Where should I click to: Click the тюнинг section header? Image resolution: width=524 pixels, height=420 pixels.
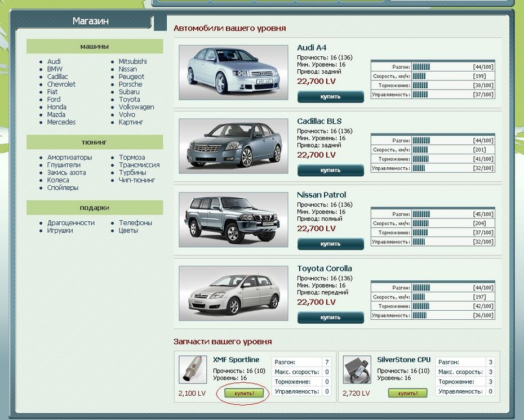pyautogui.click(x=95, y=142)
